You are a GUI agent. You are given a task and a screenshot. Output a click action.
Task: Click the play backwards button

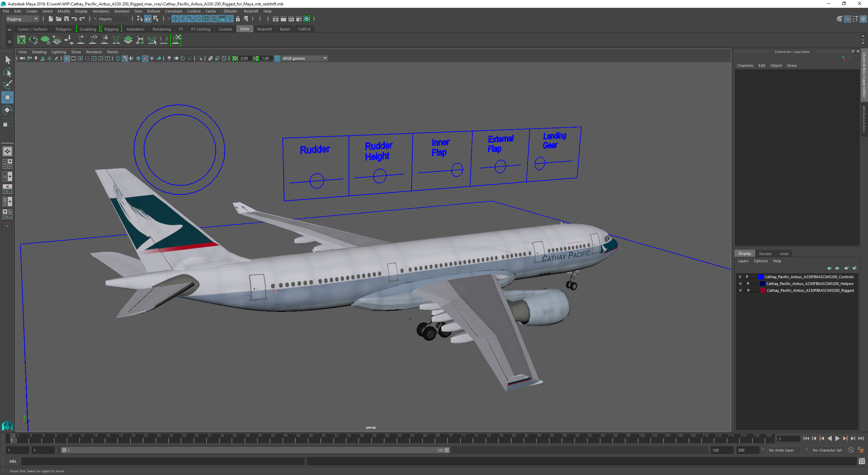point(829,439)
